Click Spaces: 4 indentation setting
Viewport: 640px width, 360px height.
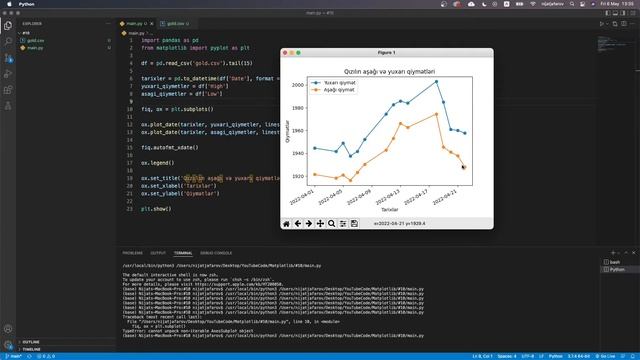tap(507, 356)
